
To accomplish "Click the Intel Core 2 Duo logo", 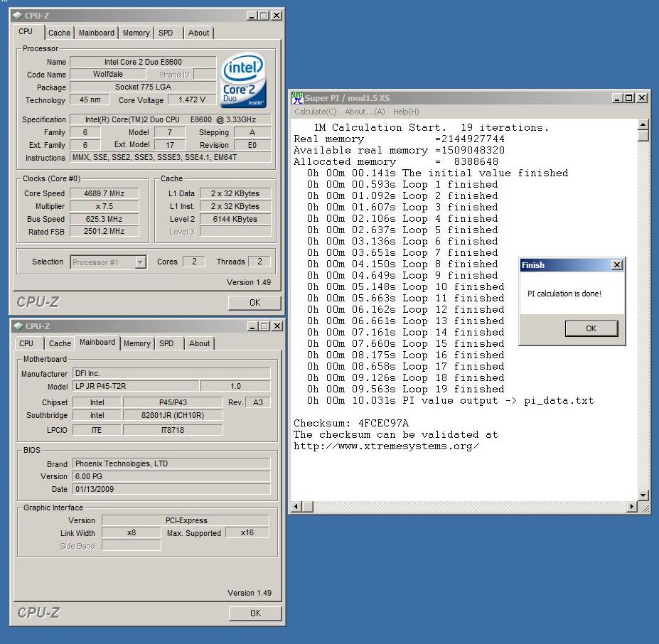I will pyautogui.click(x=243, y=80).
